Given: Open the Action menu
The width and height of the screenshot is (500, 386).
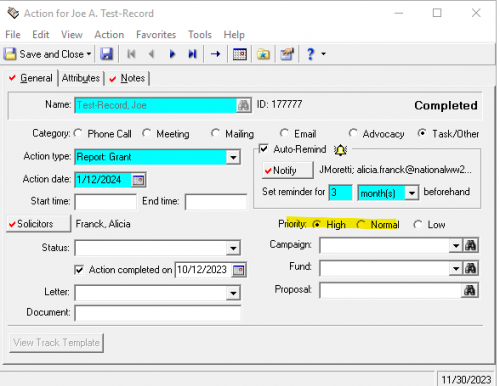Looking at the screenshot, I should (x=109, y=34).
